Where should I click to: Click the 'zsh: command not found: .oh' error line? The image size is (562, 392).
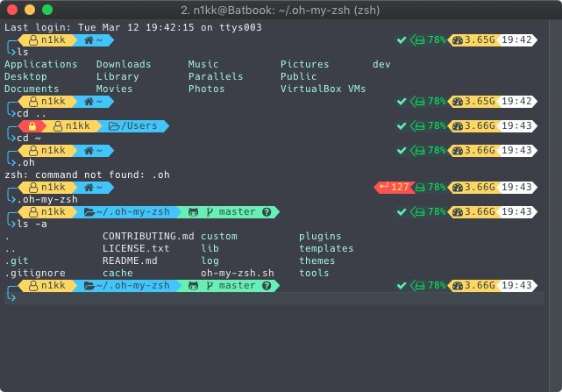tap(87, 175)
